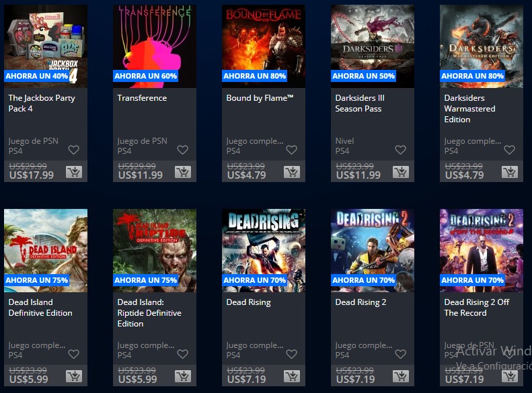
Task: Click the Dead Rising cover art thumbnail
Action: [x=264, y=251]
